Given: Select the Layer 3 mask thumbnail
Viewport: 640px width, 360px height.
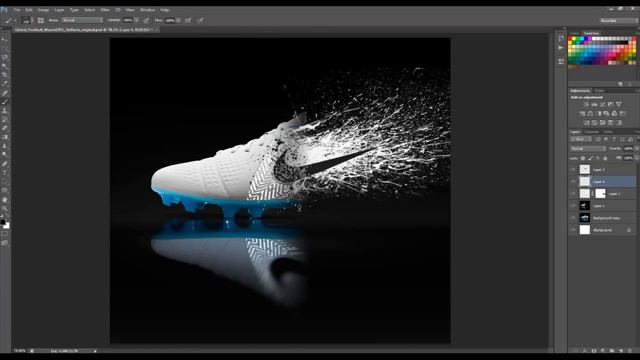Looking at the screenshot, I should (x=600, y=193).
